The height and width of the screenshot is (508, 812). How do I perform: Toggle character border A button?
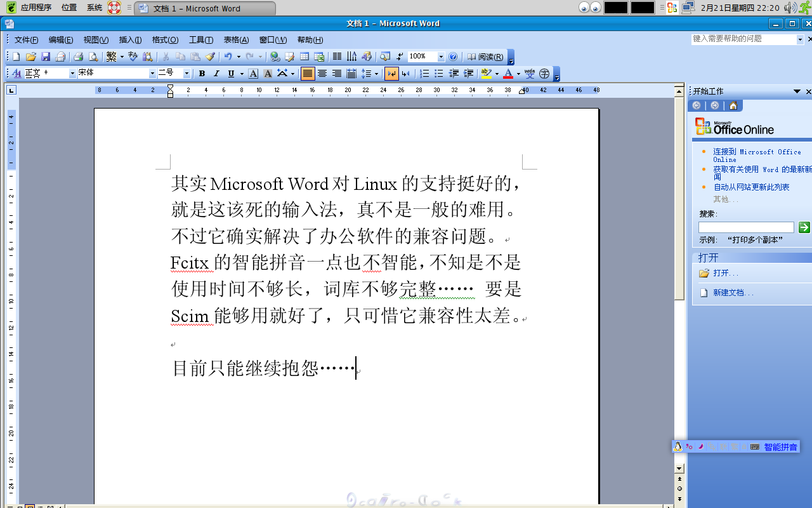click(x=253, y=74)
